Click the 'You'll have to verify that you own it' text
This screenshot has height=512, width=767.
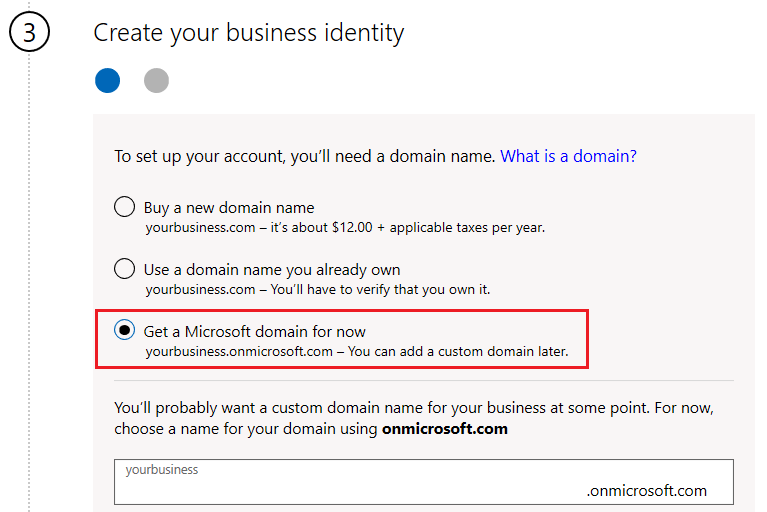pyautogui.click(x=381, y=289)
